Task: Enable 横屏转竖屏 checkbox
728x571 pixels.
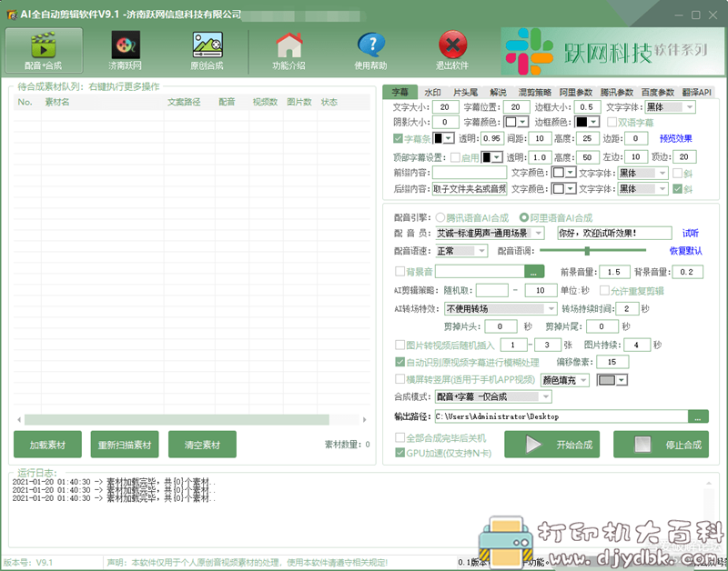Action: (x=399, y=379)
